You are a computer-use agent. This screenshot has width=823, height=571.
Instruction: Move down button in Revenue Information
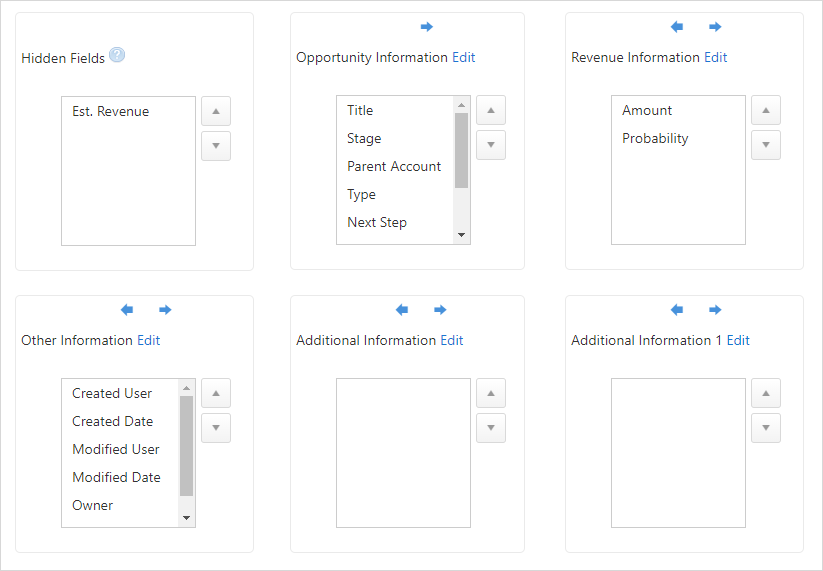point(766,145)
